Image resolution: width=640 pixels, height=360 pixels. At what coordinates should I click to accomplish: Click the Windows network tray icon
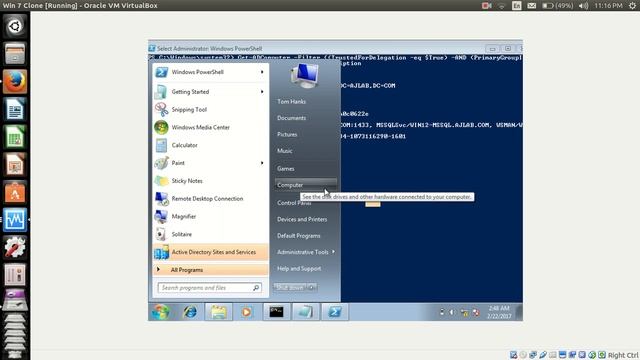click(x=464, y=312)
